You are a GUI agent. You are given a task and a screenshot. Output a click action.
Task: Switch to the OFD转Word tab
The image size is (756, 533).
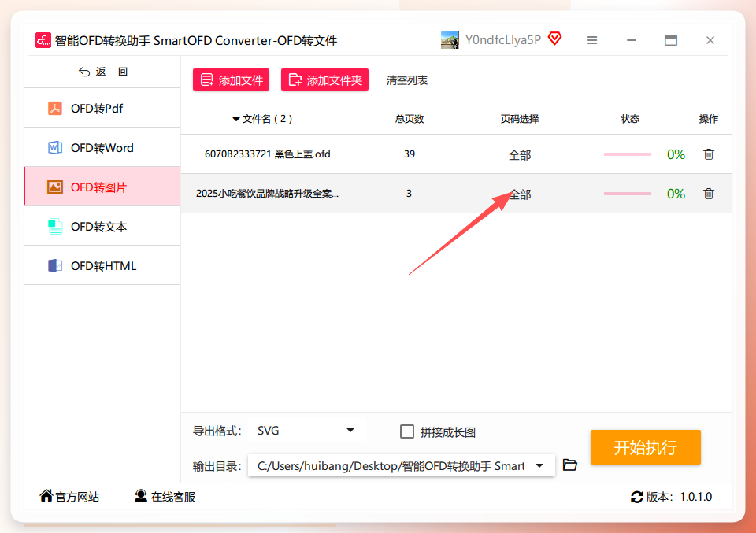[x=102, y=147]
